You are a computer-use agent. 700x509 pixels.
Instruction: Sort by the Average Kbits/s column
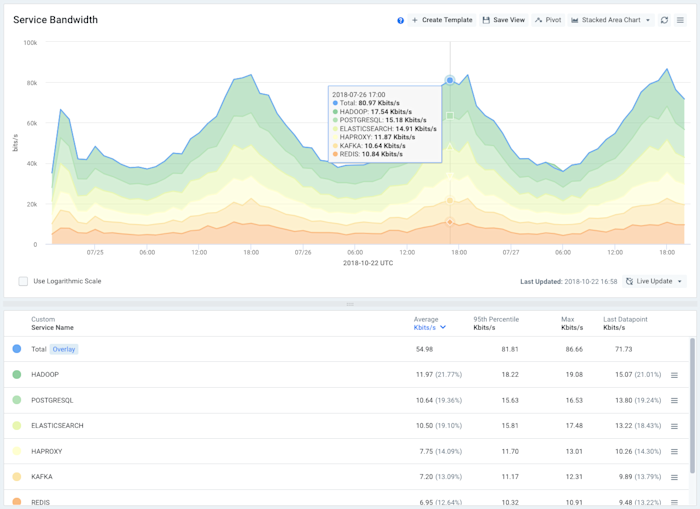(429, 324)
